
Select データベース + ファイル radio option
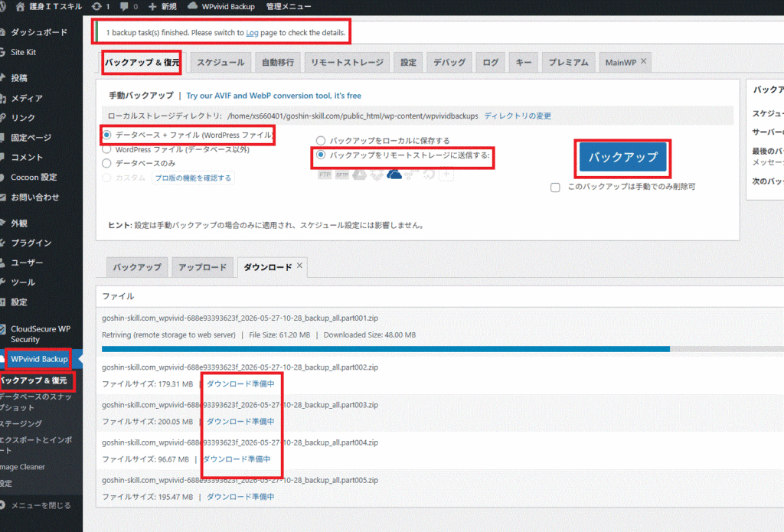point(106,135)
